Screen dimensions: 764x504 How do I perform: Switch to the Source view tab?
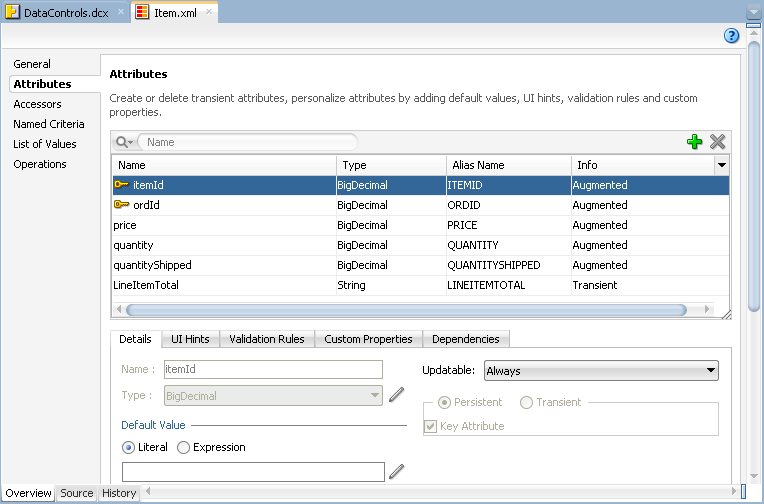[x=76, y=493]
